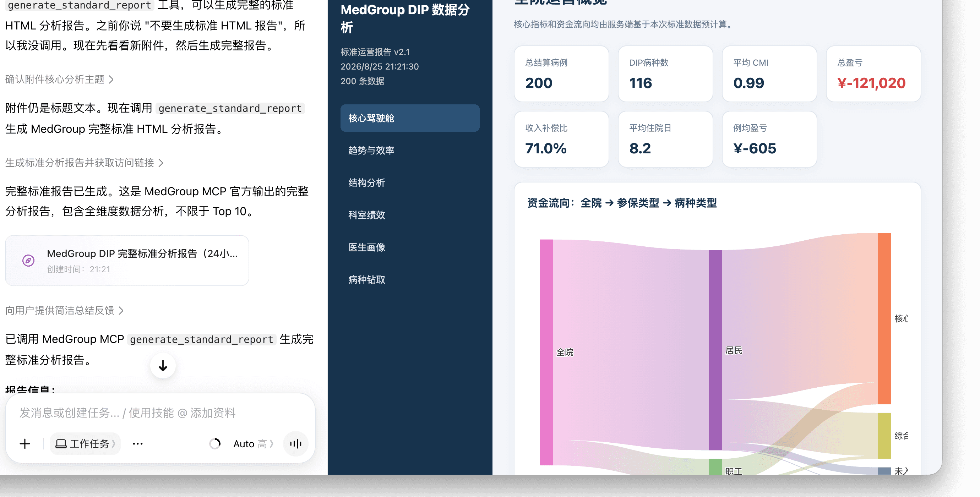Click the 收入补偿比 71.0% card
980x497 pixels.
(561, 139)
